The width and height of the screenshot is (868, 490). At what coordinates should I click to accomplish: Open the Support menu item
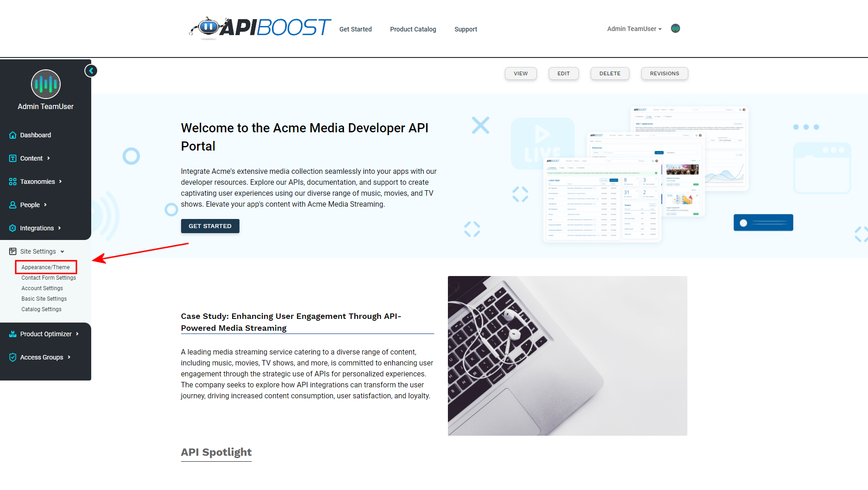click(466, 29)
